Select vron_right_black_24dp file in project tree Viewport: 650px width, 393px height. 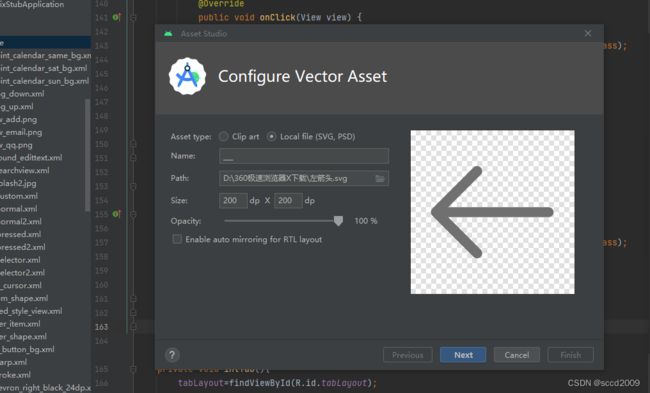click(x=45, y=388)
